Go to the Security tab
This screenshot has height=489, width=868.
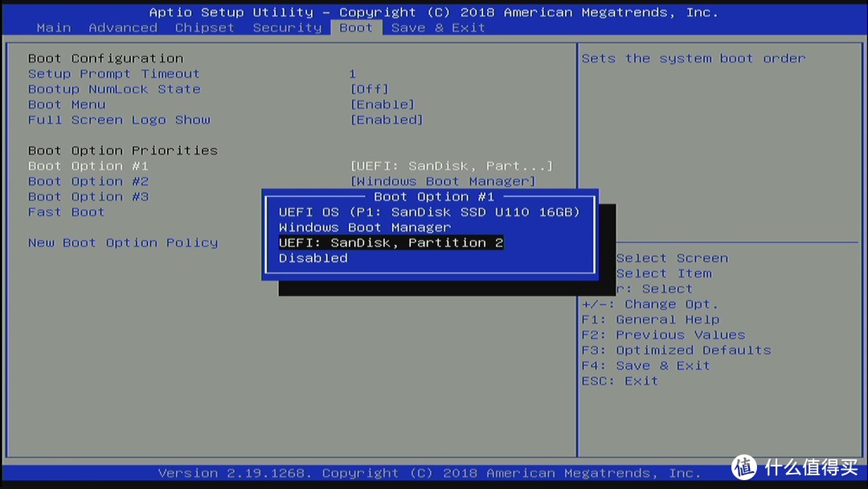click(x=287, y=27)
